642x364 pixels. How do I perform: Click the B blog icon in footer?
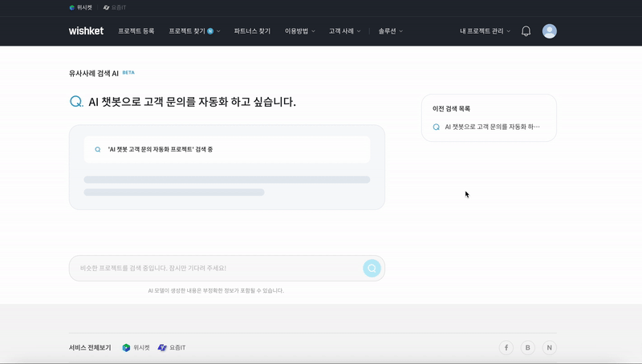click(x=528, y=347)
